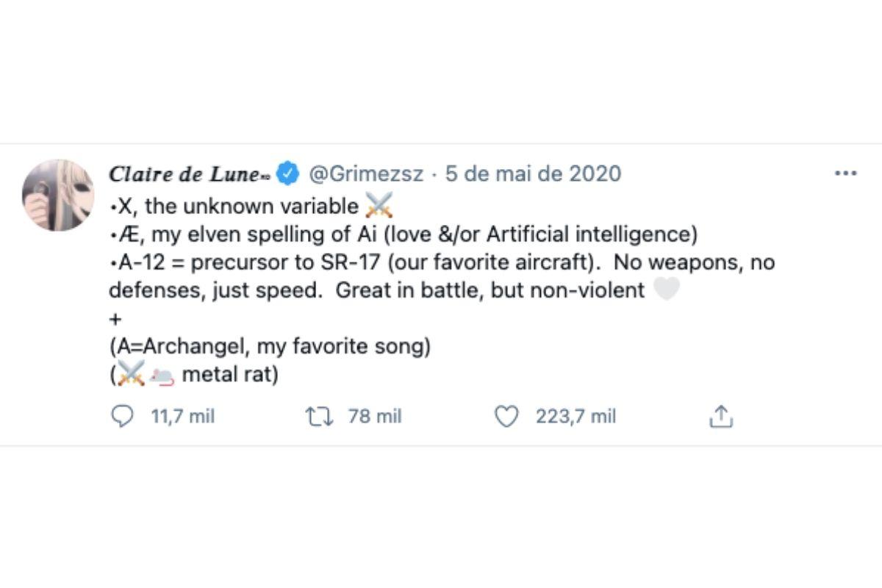This screenshot has height=588, width=882.
Task: Open the share icon below the tweet
Action: click(721, 417)
